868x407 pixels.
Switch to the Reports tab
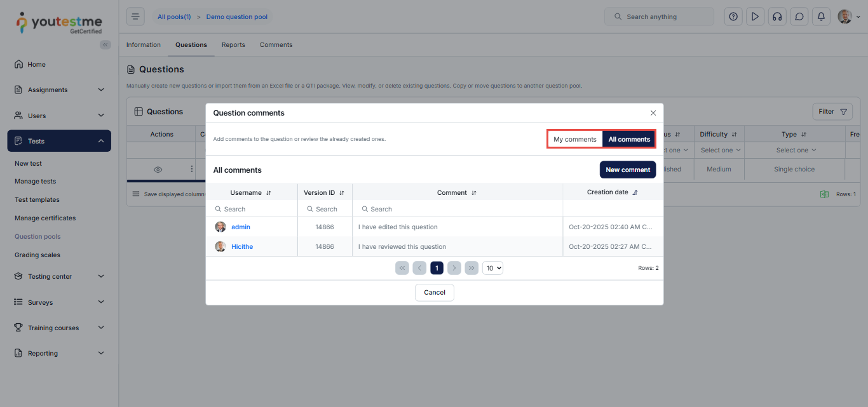[233, 44]
